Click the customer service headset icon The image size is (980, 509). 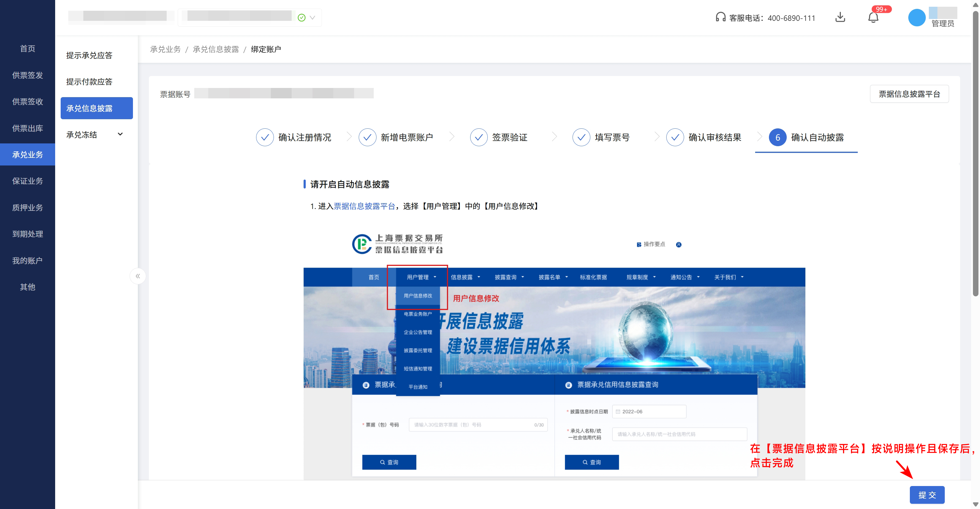[x=720, y=17]
